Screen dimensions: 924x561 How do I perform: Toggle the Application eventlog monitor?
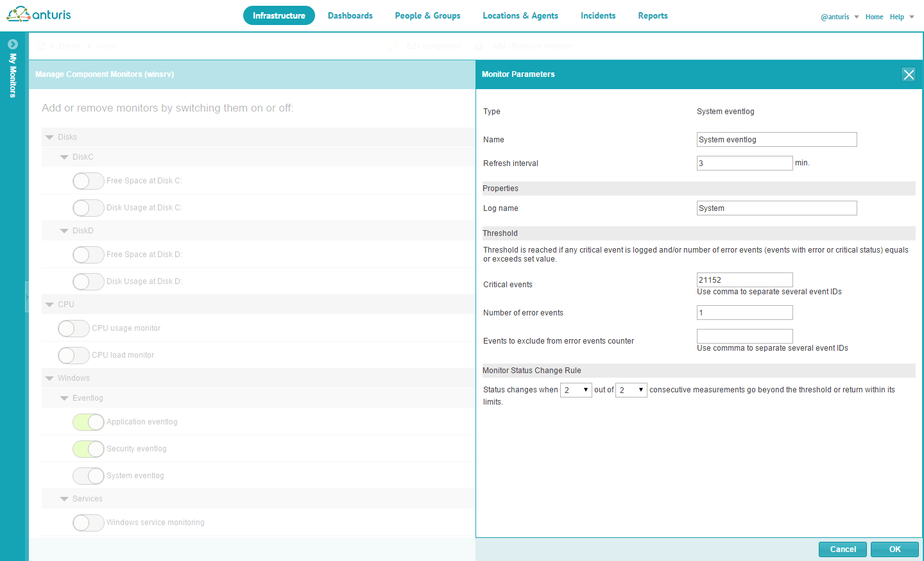(x=89, y=422)
